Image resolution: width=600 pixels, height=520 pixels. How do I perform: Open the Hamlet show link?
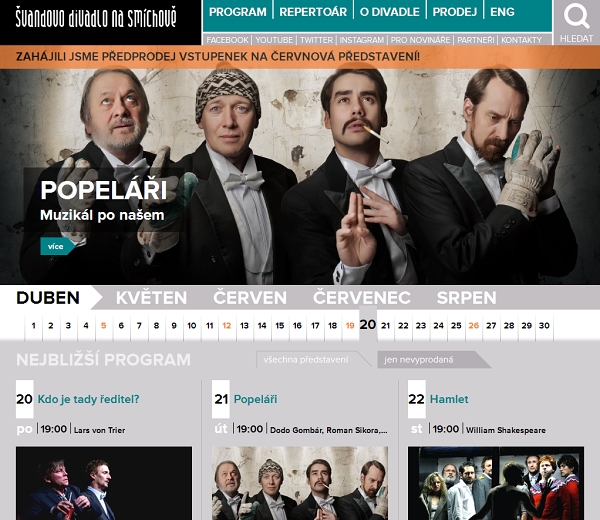[449, 399]
